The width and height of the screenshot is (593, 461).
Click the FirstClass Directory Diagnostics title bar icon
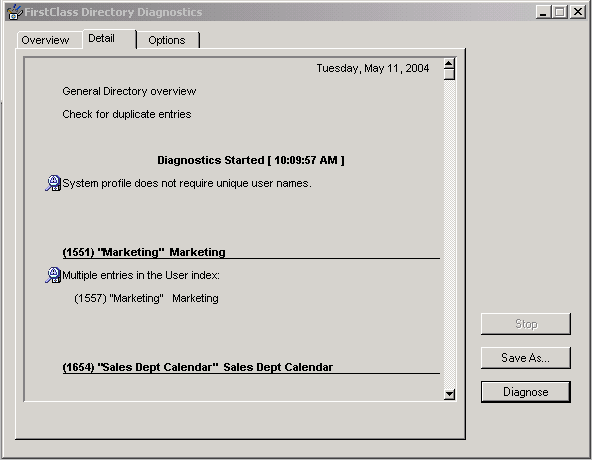pyautogui.click(x=14, y=12)
